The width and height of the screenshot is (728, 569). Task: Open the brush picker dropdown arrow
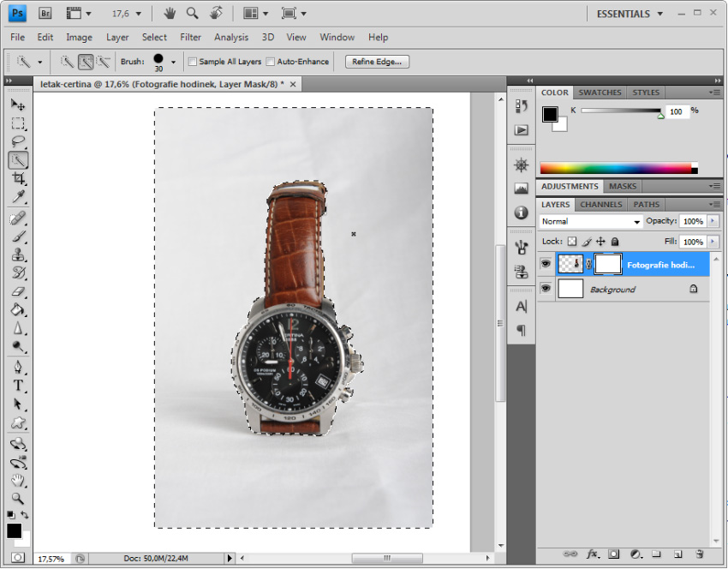tap(174, 62)
